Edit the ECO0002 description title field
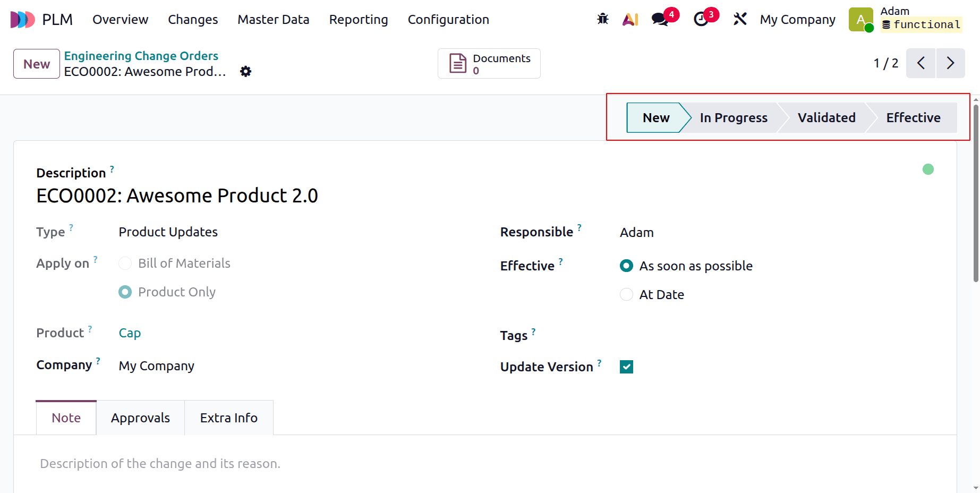 tap(177, 196)
